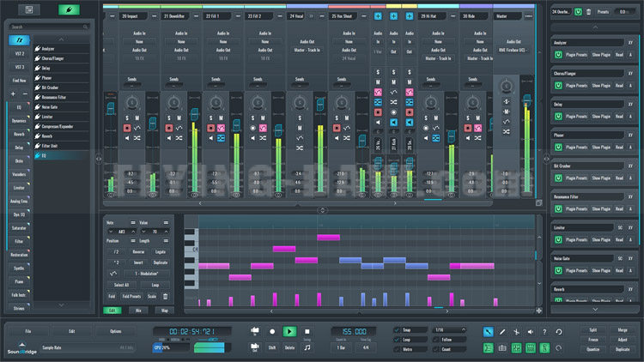The image size is (644, 362).
Task: Open the Options menu
Action: point(115,331)
